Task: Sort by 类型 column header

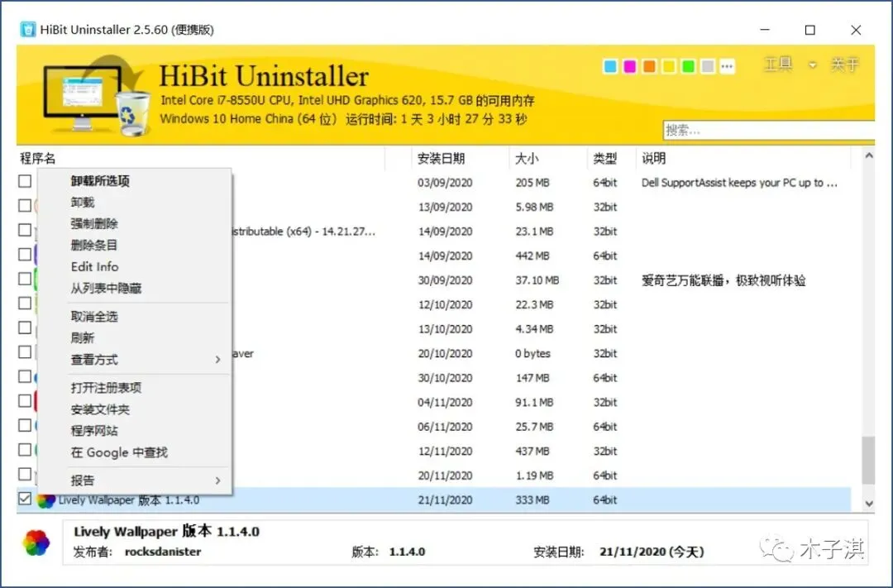Action: (611, 159)
